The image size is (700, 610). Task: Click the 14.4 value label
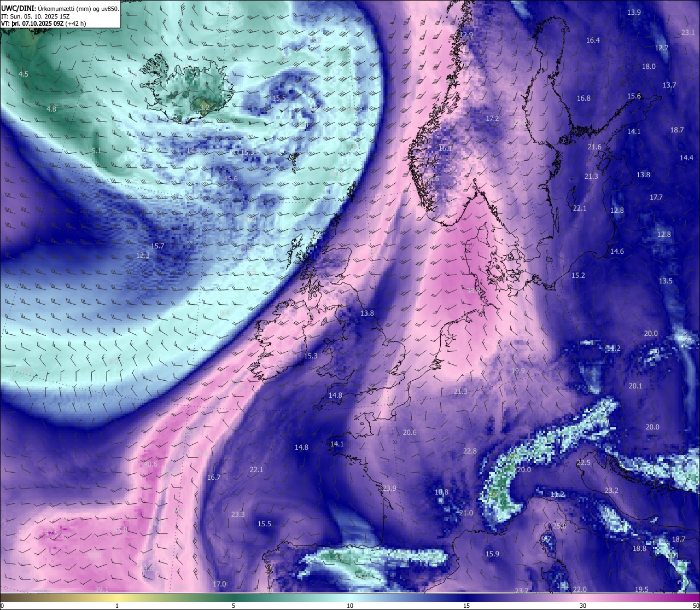[686, 158]
